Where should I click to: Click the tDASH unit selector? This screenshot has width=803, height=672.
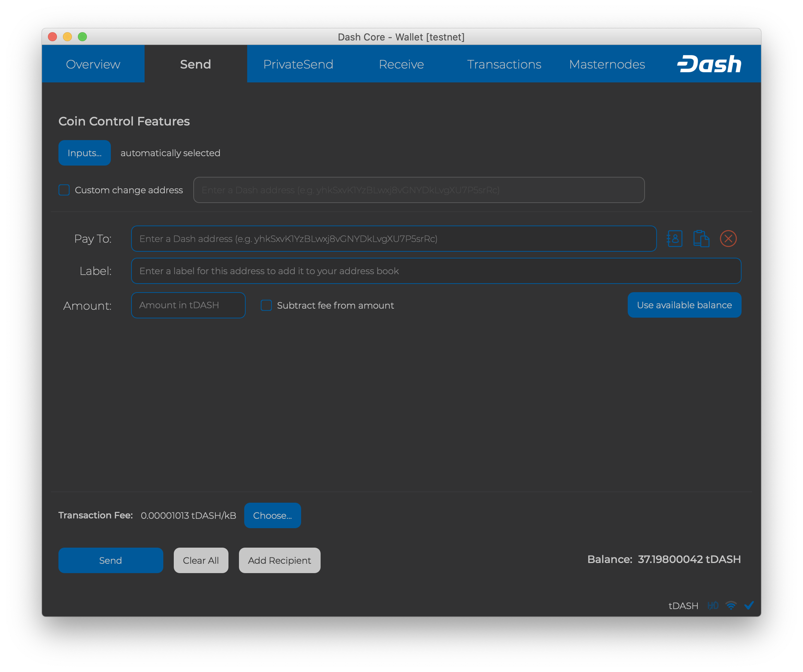(x=683, y=606)
